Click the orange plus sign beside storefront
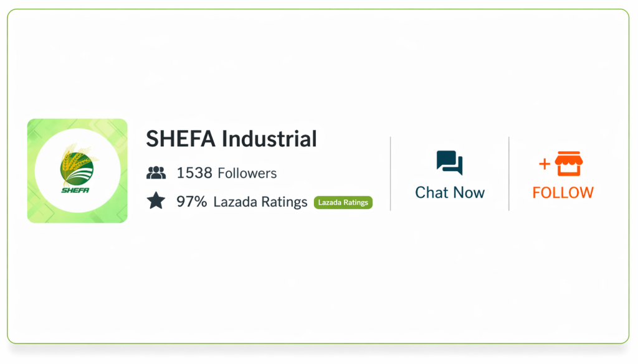 [x=545, y=164]
